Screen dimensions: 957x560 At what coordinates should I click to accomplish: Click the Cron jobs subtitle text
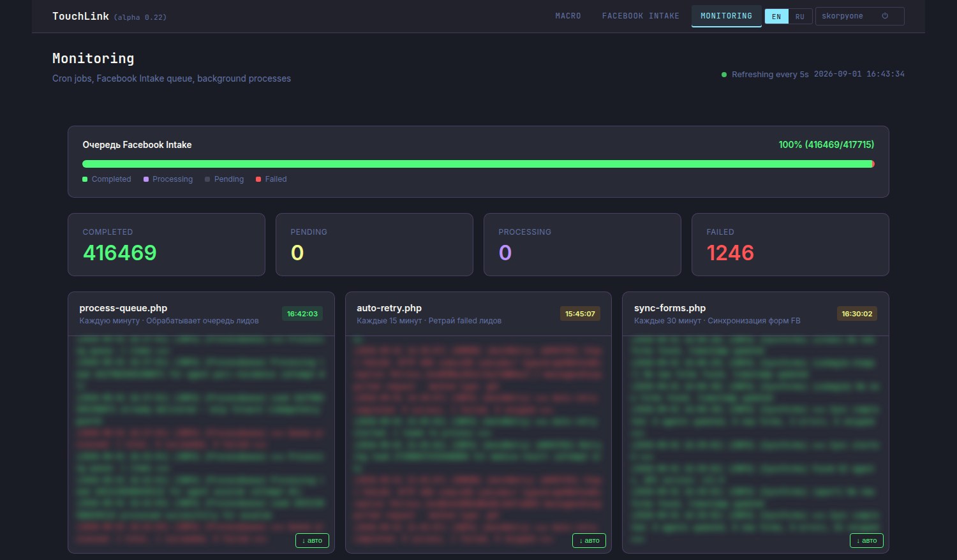pos(172,78)
